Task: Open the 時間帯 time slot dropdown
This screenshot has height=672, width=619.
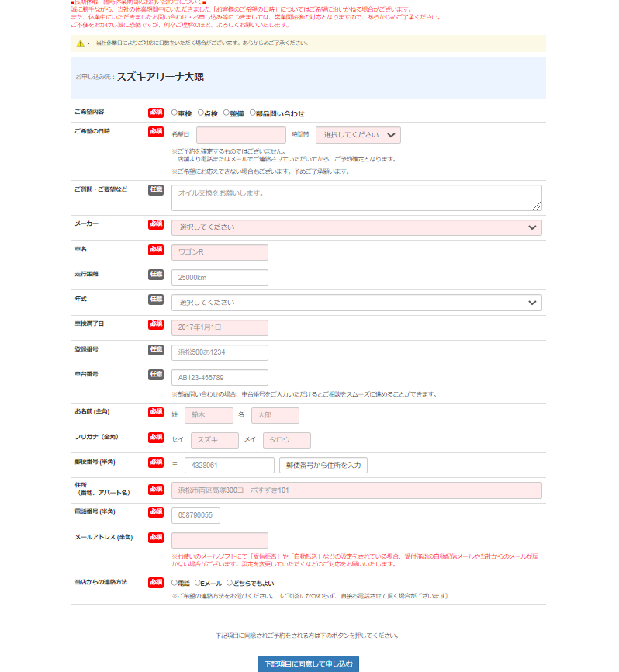Action: (x=358, y=135)
